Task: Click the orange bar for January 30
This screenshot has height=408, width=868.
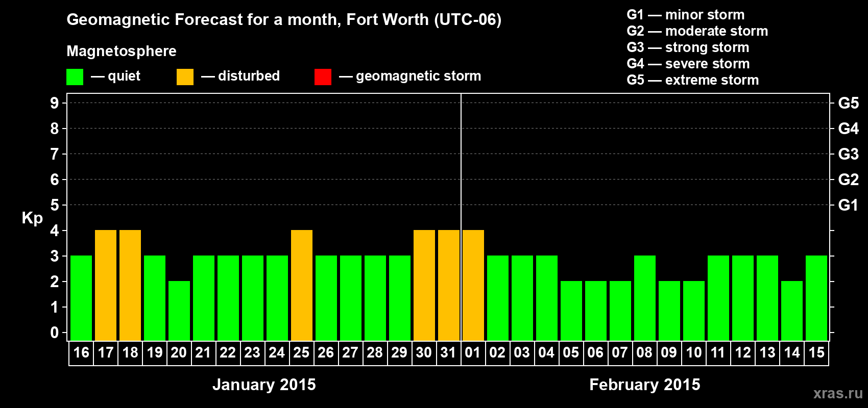Action: [424, 285]
